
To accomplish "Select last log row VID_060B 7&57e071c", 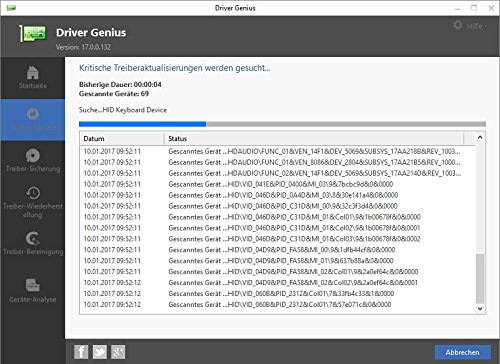I will point(277,304).
